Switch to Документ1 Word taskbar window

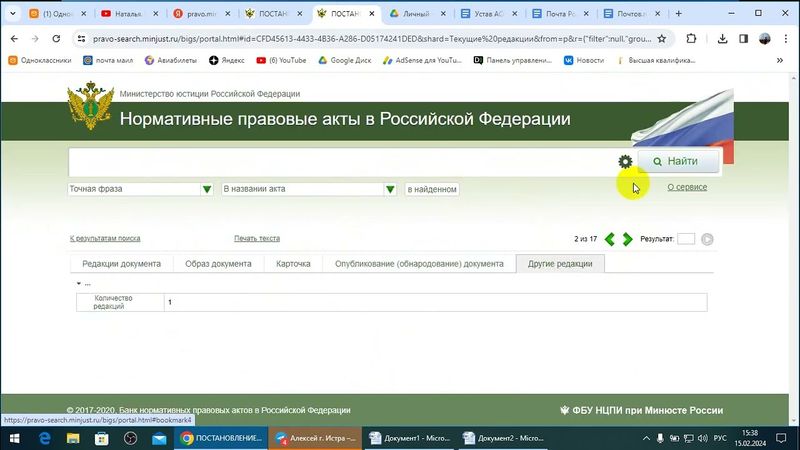410,438
